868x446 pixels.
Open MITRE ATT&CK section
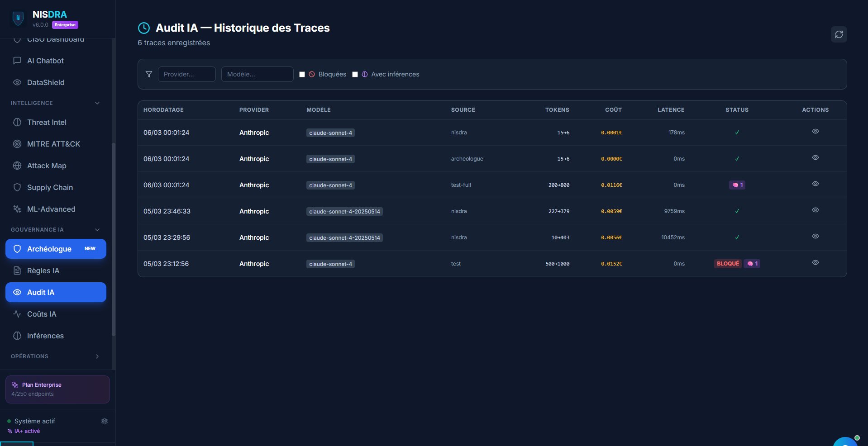(56, 144)
